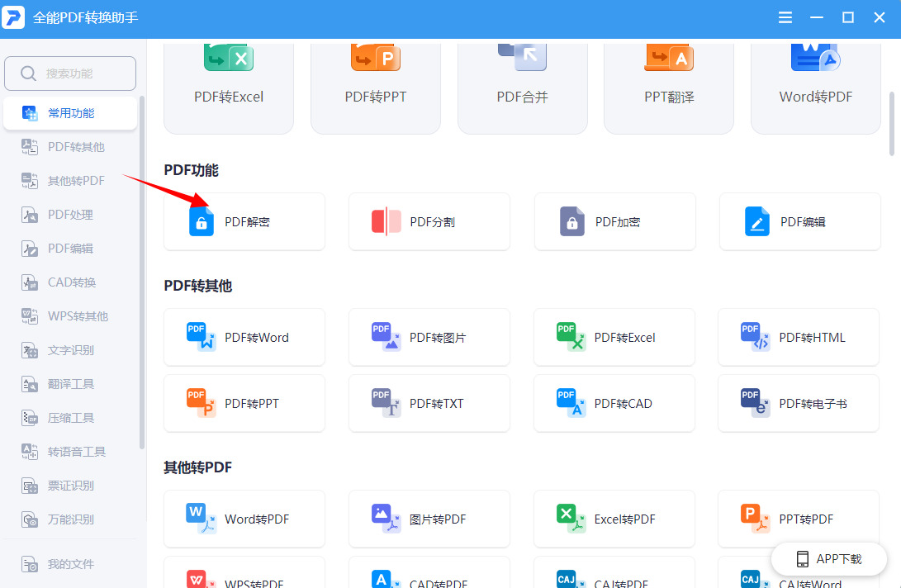Image resolution: width=901 pixels, height=588 pixels.
Task: Open 我的文件 in sidebar
Action: pyautogui.click(x=70, y=564)
